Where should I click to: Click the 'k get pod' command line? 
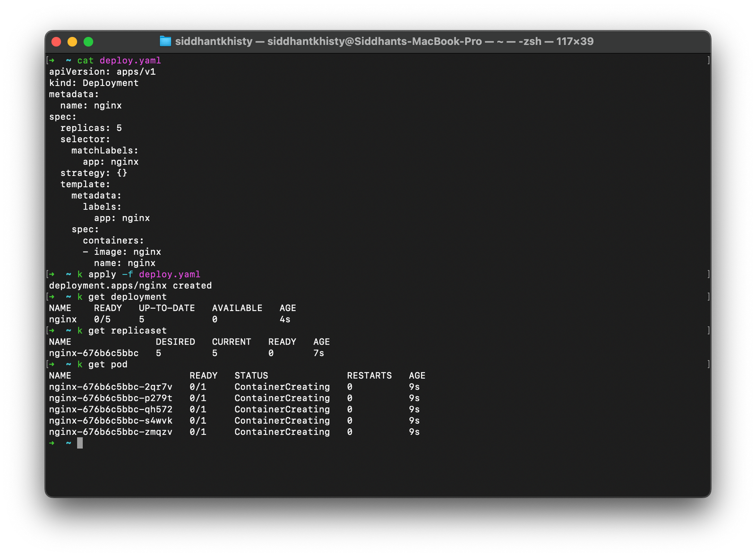click(102, 364)
